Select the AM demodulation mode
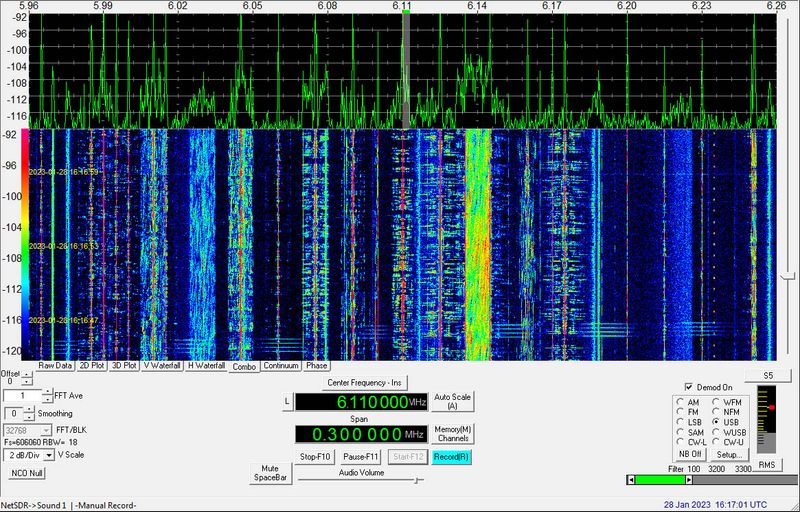Screen dimensions: 800x512 click(680, 402)
